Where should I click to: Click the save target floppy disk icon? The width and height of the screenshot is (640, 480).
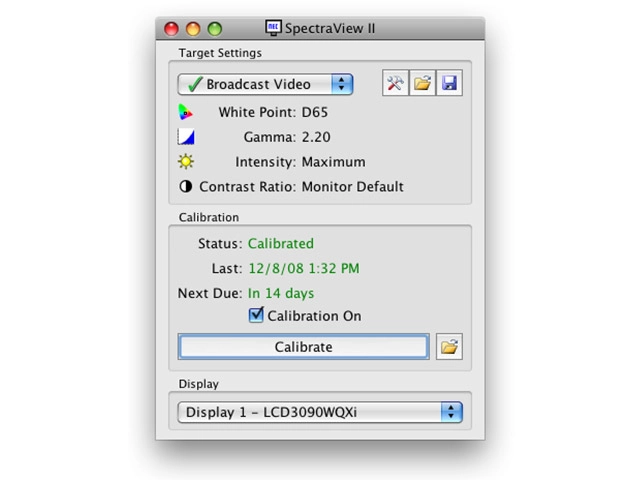tap(449, 84)
